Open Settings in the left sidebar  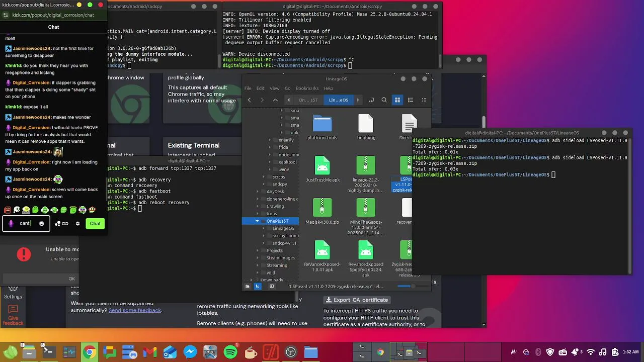pyautogui.click(x=13, y=292)
